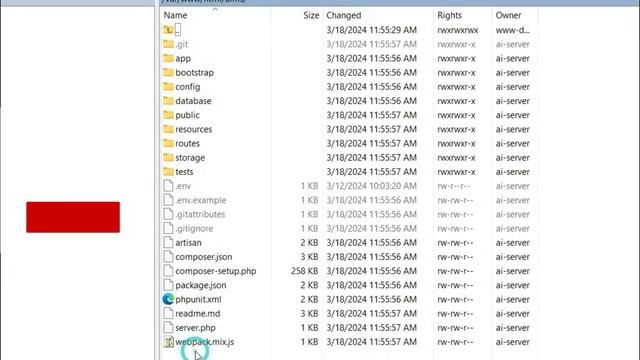Select the app folder name
640x360 pixels.
coord(183,58)
